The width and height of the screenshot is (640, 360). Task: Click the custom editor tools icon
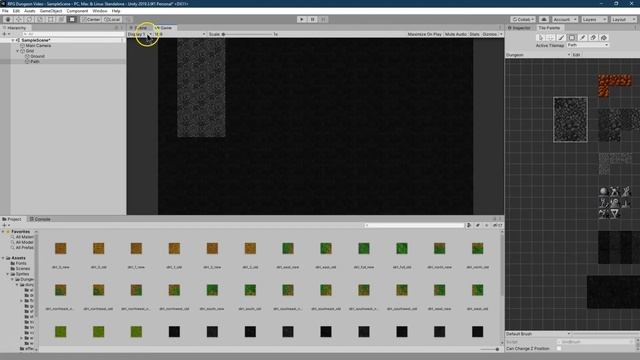pos(72,19)
